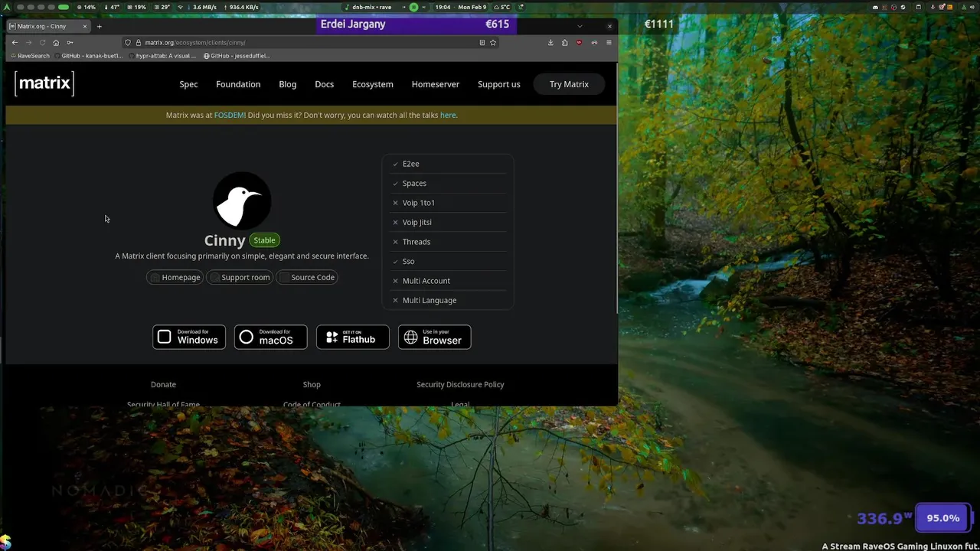Toggle reader view icon in address bar
The width and height of the screenshot is (980, 551).
482,43
